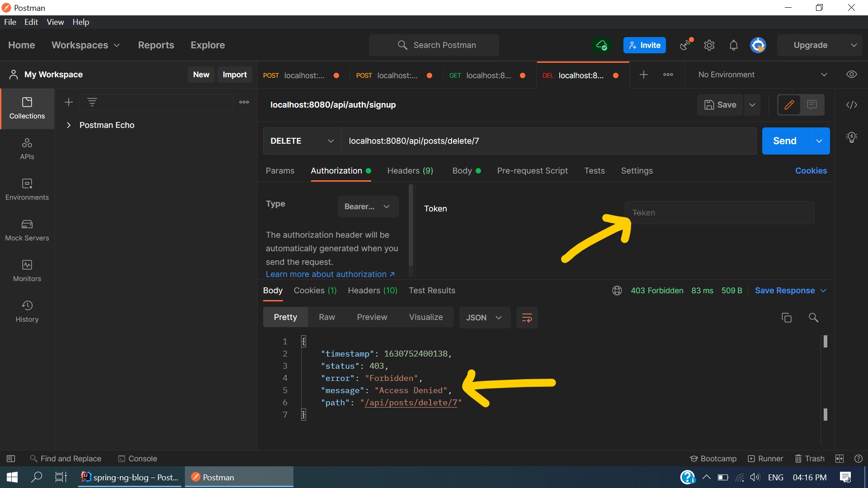Click the response body scrollbar

click(825, 378)
